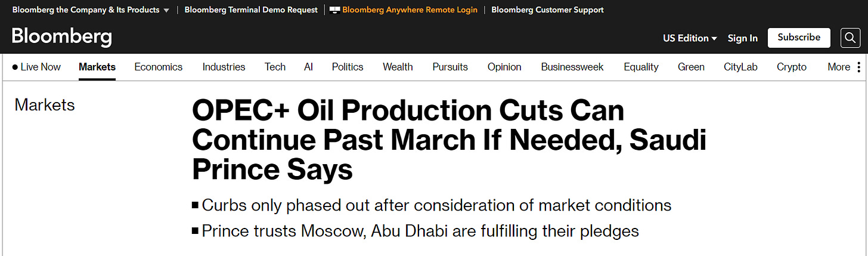Image resolution: width=868 pixels, height=256 pixels.
Task: Open the US Edition dropdown
Action: coord(690,38)
